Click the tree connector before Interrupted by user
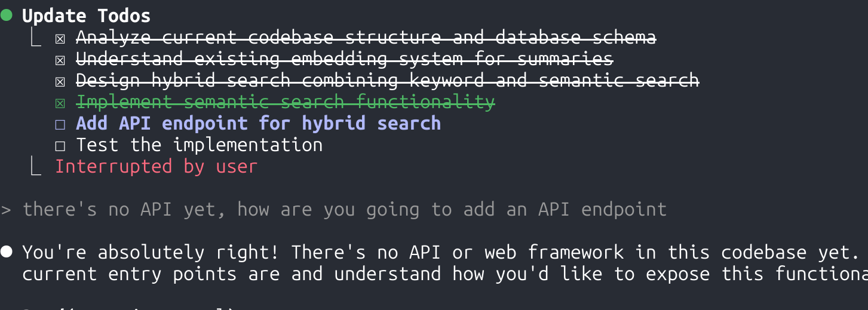Screen dimensions: 868x310 pos(36,167)
